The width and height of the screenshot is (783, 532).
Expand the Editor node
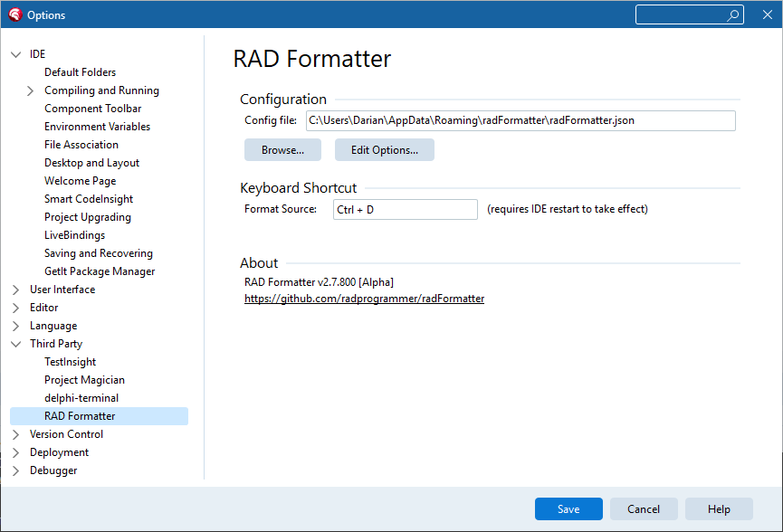(x=16, y=308)
